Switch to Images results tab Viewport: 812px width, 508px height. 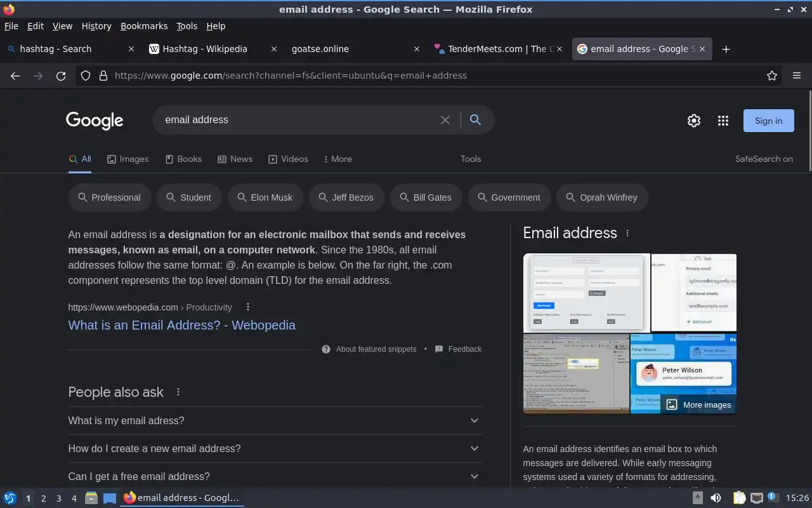(x=128, y=159)
